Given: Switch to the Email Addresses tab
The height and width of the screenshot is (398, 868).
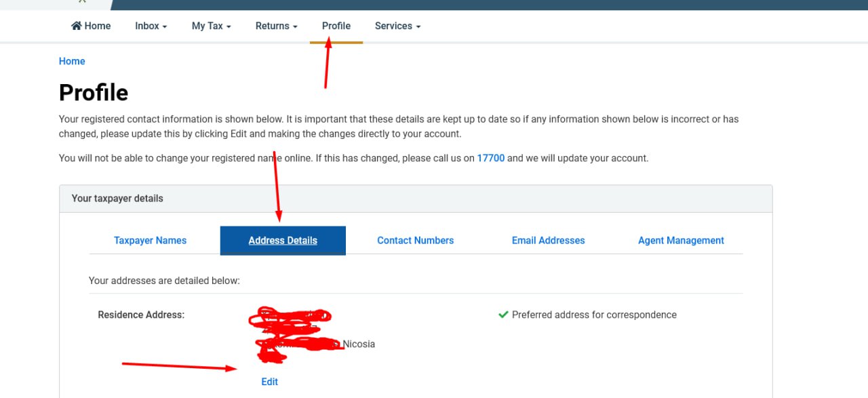Looking at the screenshot, I should click(x=548, y=240).
